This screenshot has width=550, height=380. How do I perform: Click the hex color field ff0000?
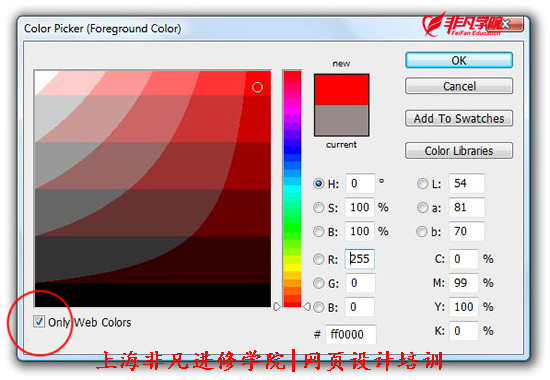coord(350,334)
